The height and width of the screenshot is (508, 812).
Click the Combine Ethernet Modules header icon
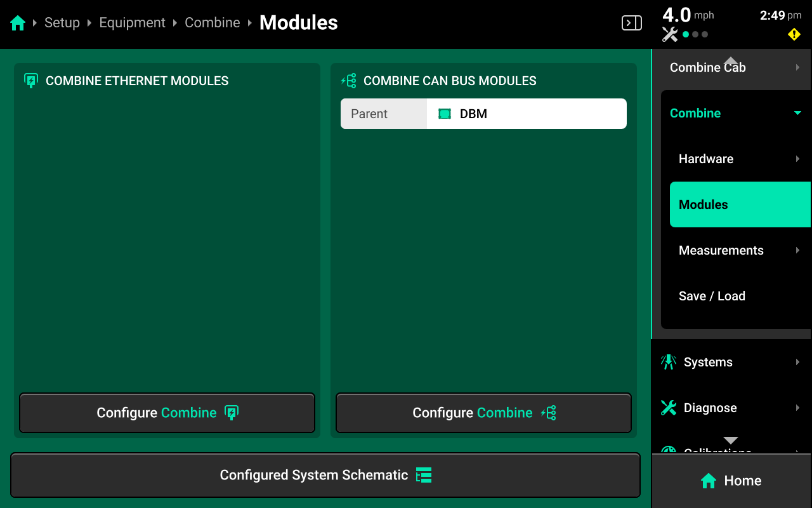(30, 81)
